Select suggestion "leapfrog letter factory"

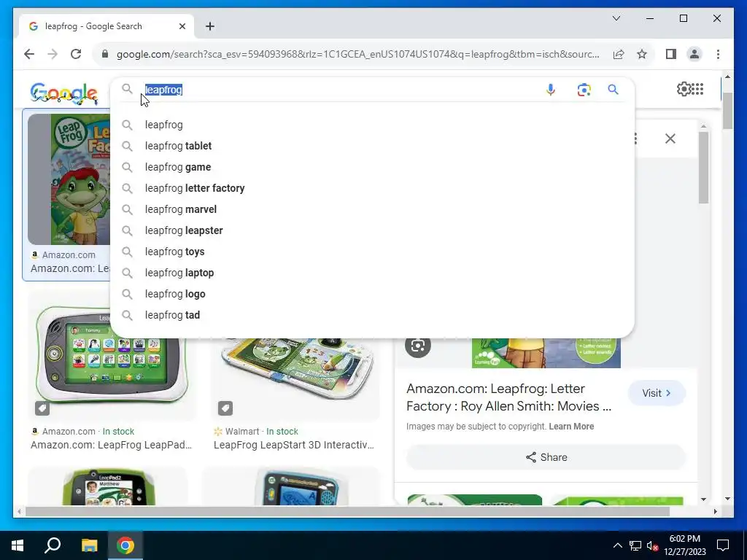coord(372,188)
